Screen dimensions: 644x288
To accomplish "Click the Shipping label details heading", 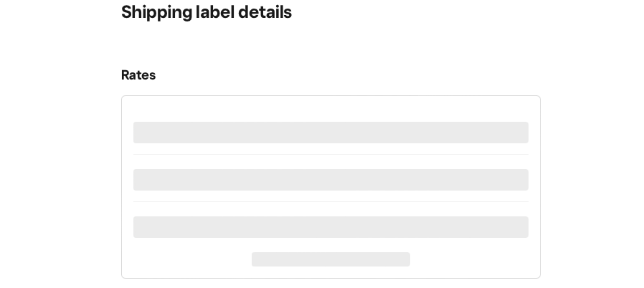I will [206, 12].
